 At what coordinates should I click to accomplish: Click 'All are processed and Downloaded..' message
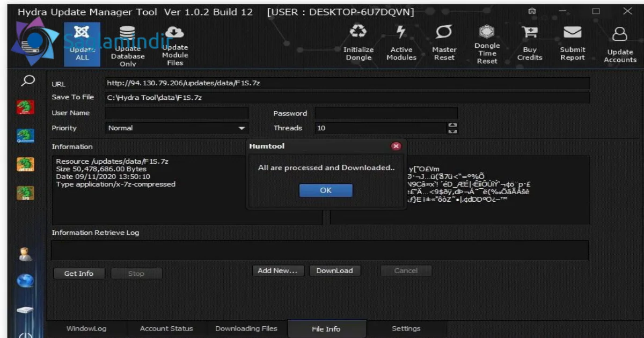[x=326, y=168]
